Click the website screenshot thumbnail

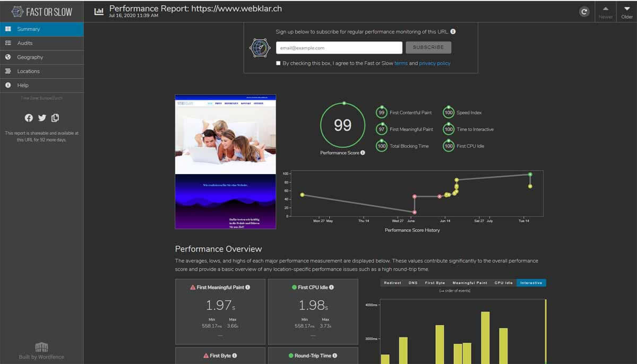click(226, 162)
